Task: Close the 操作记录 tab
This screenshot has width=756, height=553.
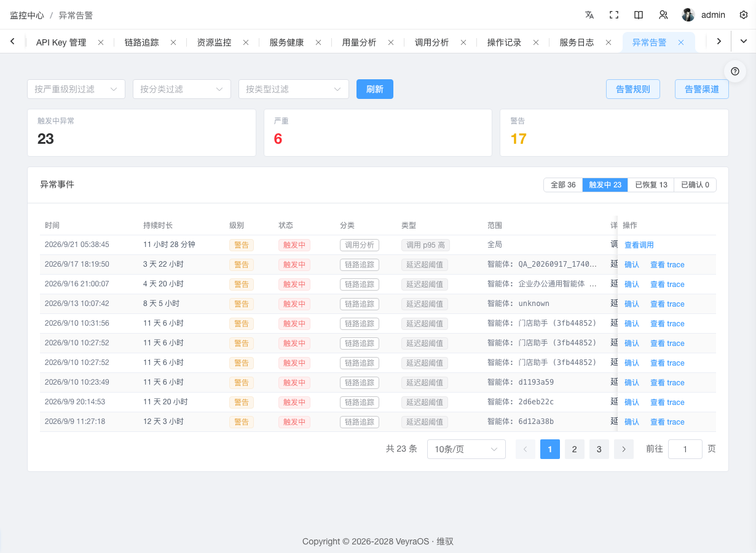Action: [536, 42]
